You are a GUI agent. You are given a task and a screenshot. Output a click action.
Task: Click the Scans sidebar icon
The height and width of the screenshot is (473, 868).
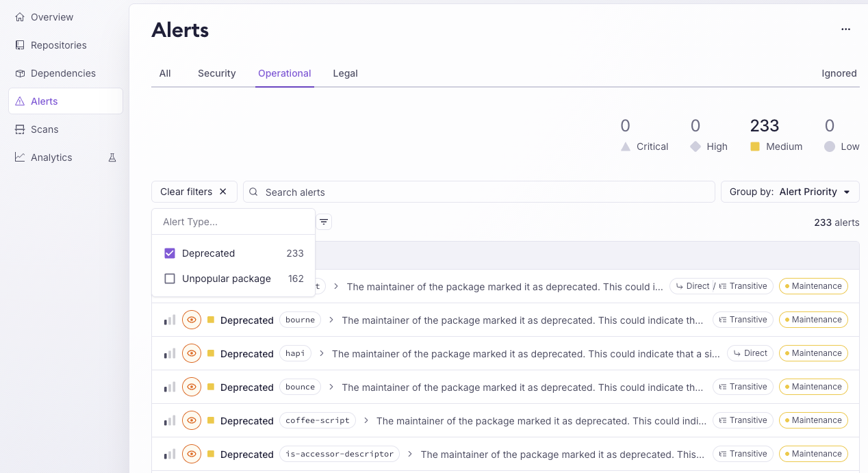click(20, 129)
